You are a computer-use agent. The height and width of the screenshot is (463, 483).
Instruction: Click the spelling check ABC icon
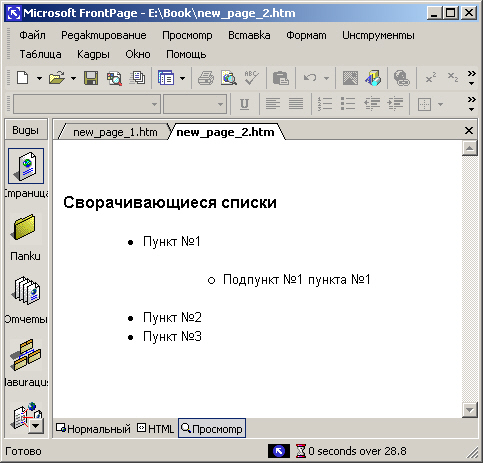click(251, 78)
